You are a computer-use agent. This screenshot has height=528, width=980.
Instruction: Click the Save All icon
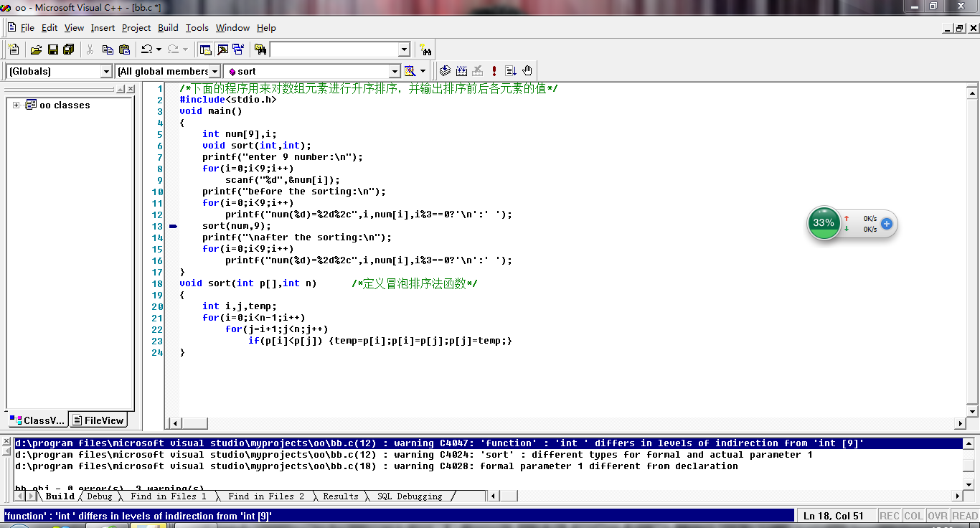point(69,49)
